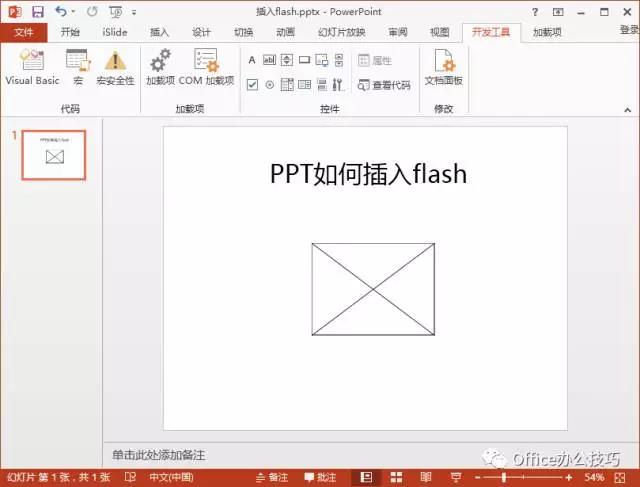Switch to the 加载项 ribbon tab
This screenshot has height=487, width=640.
click(x=547, y=32)
